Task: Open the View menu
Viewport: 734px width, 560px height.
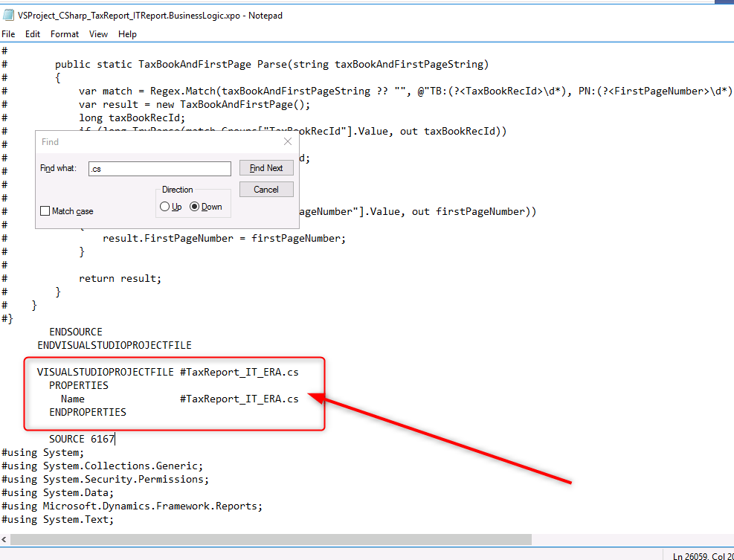Action: tap(98, 34)
